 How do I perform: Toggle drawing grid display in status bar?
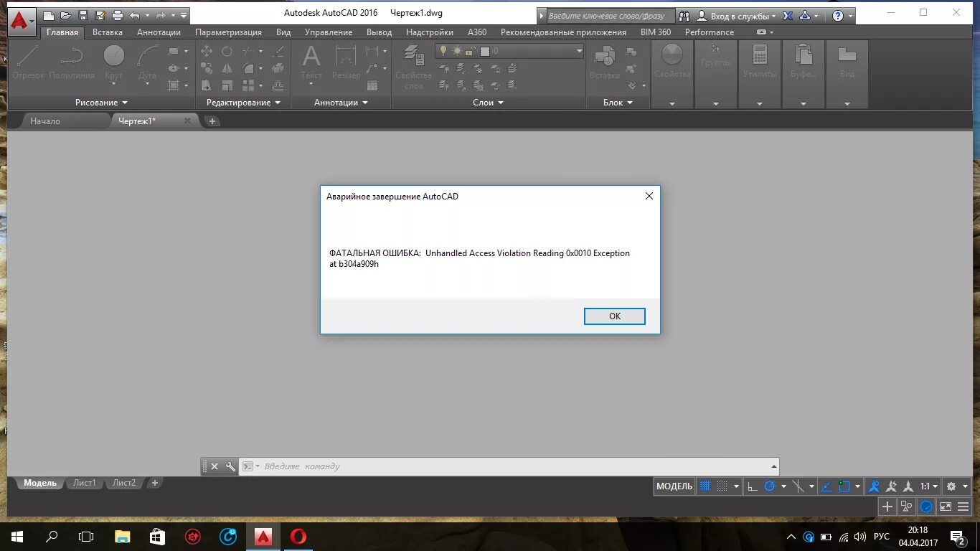(x=705, y=486)
